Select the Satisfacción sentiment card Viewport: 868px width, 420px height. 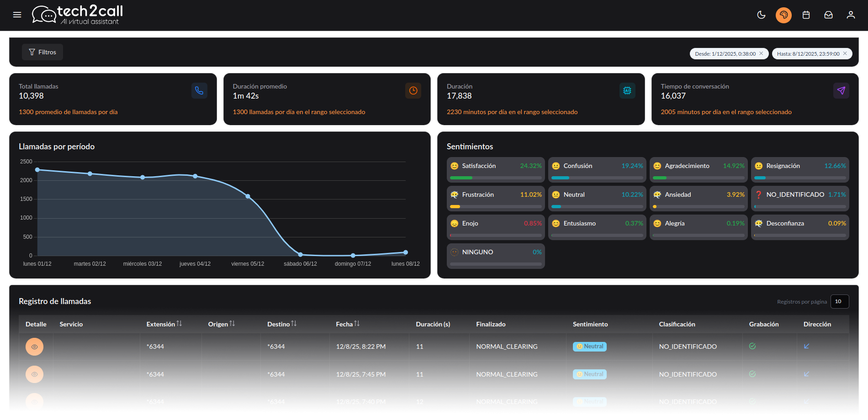[496, 170]
